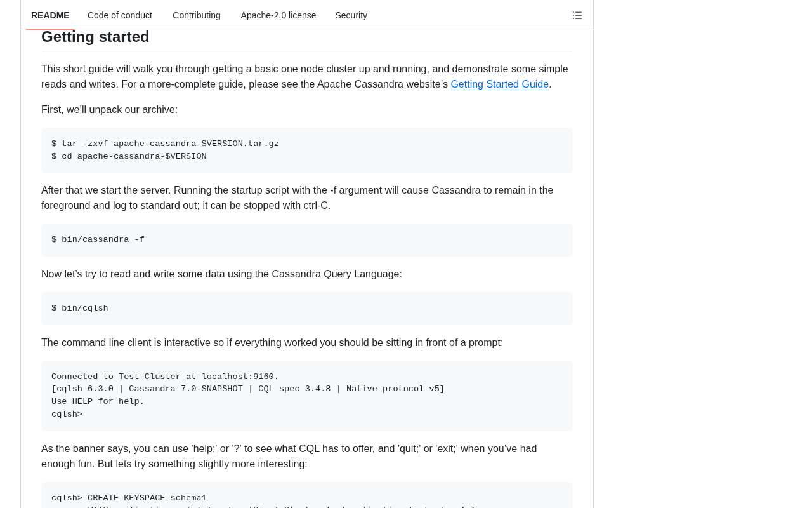The width and height of the screenshot is (812, 508).
Task: Follow the Getting Started Guide link
Action: (500, 84)
